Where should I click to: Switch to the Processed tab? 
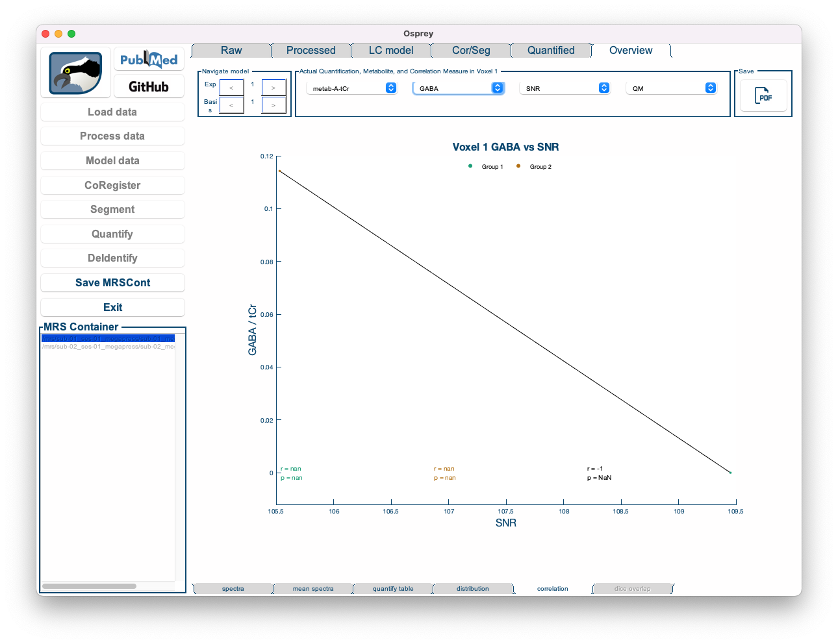(x=311, y=51)
